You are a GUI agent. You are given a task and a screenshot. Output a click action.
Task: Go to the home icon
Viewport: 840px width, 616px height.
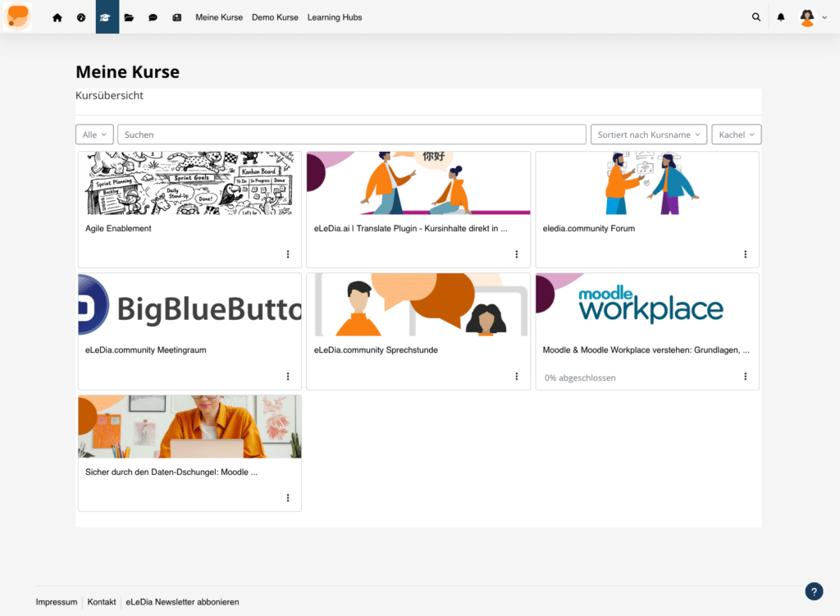coord(57,18)
